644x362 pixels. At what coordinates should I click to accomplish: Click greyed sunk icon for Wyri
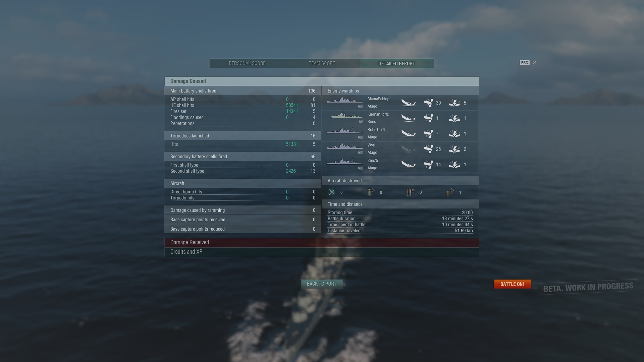(x=409, y=149)
